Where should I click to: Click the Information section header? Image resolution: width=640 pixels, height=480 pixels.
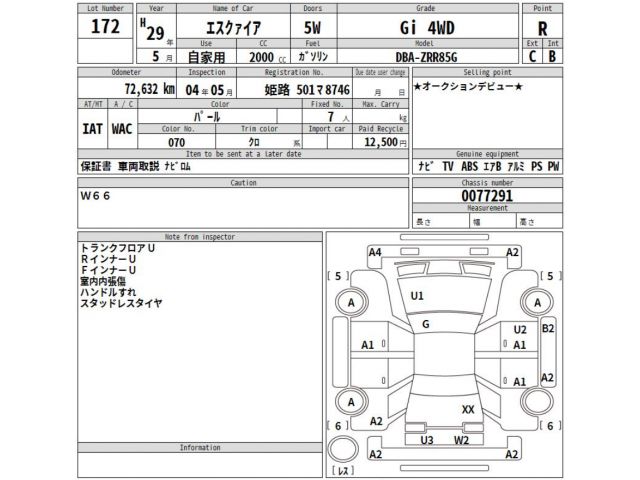(x=199, y=448)
